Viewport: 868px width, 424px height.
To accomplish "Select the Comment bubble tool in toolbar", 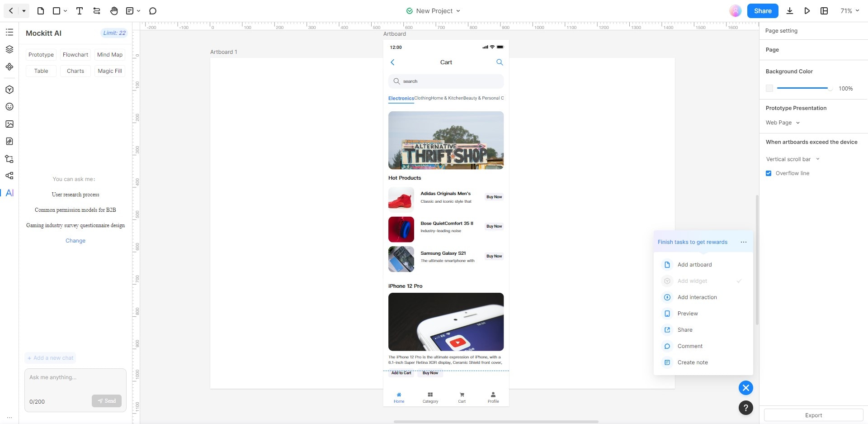I will pyautogui.click(x=153, y=11).
